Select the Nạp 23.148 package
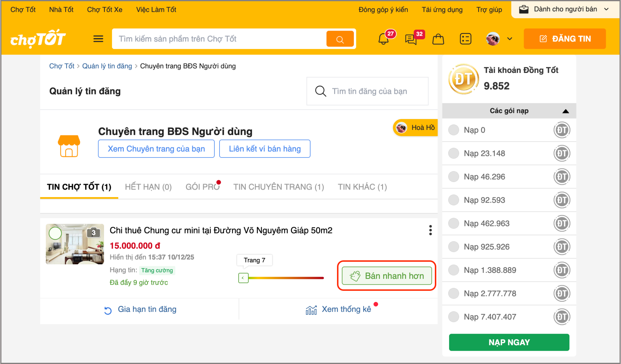The image size is (621, 364). 454,153
